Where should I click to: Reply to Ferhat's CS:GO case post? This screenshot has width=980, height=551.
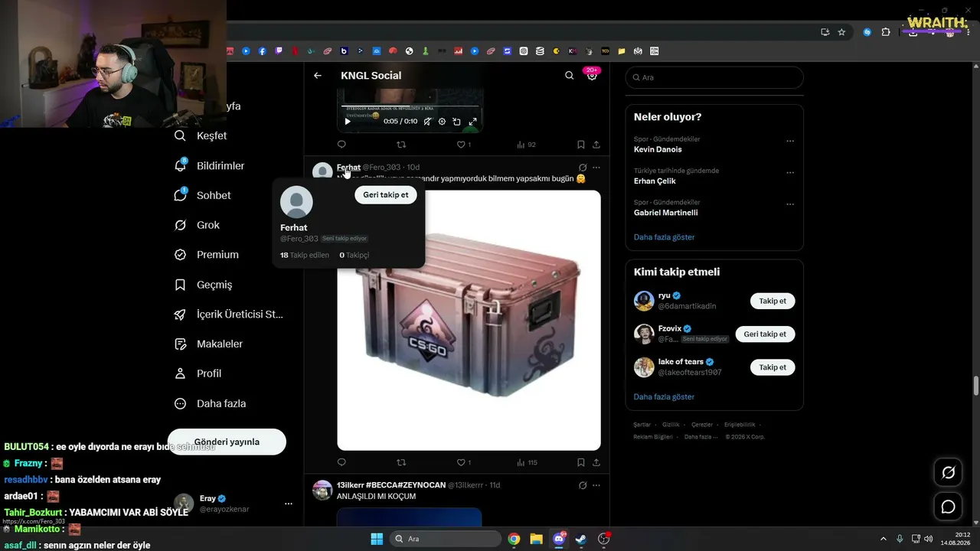click(341, 462)
